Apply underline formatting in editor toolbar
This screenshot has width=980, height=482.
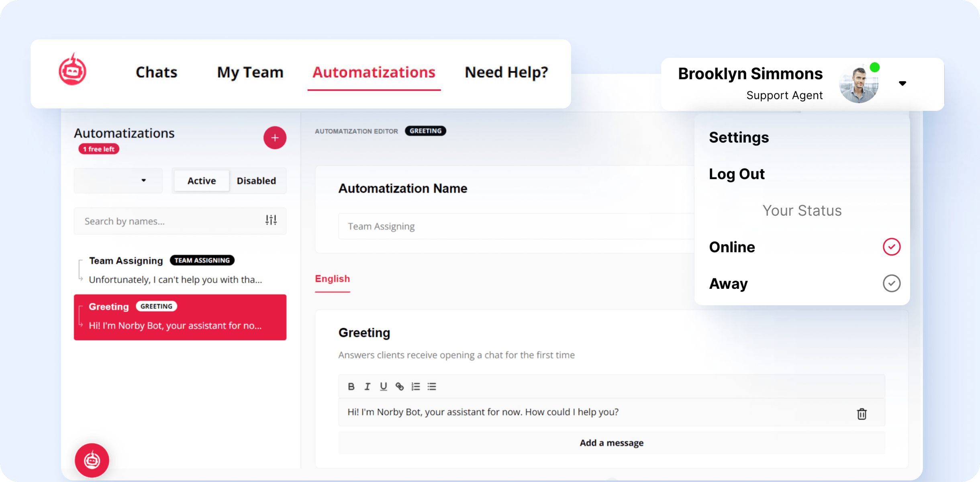383,386
